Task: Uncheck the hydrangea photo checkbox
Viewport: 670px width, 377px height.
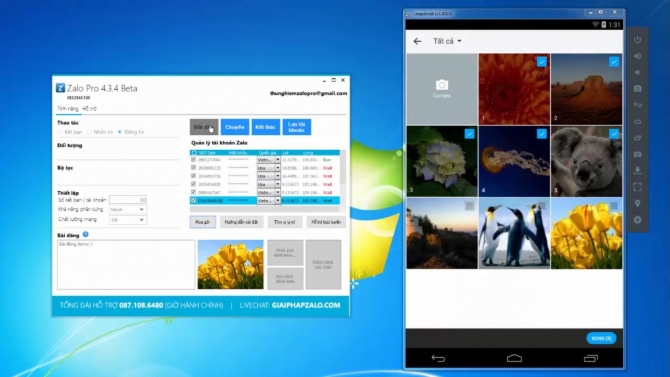Action: click(469, 134)
